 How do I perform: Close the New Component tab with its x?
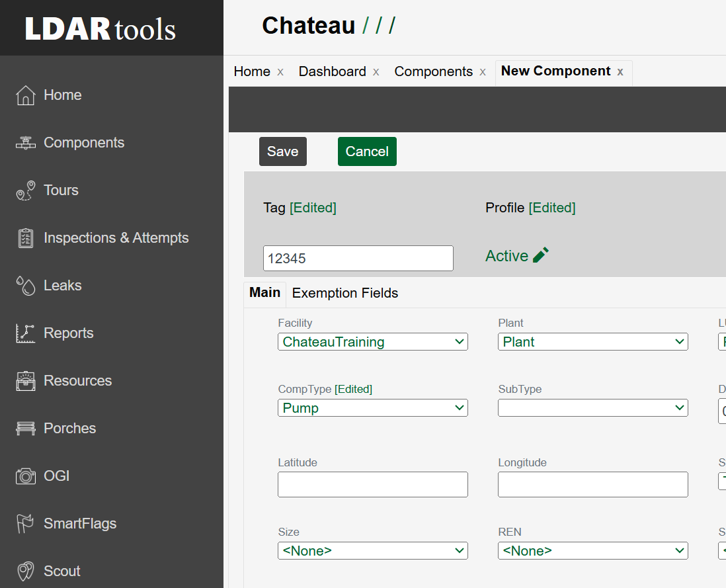point(620,71)
